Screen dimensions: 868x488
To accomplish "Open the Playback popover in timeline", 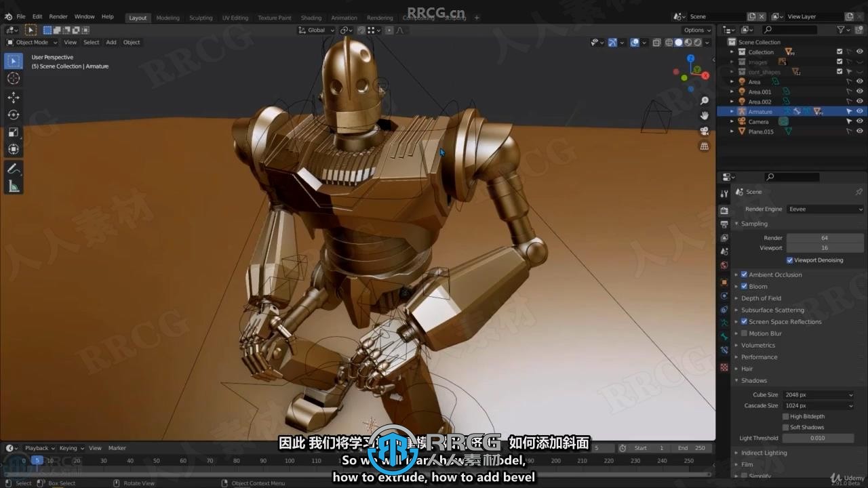I will [x=39, y=448].
